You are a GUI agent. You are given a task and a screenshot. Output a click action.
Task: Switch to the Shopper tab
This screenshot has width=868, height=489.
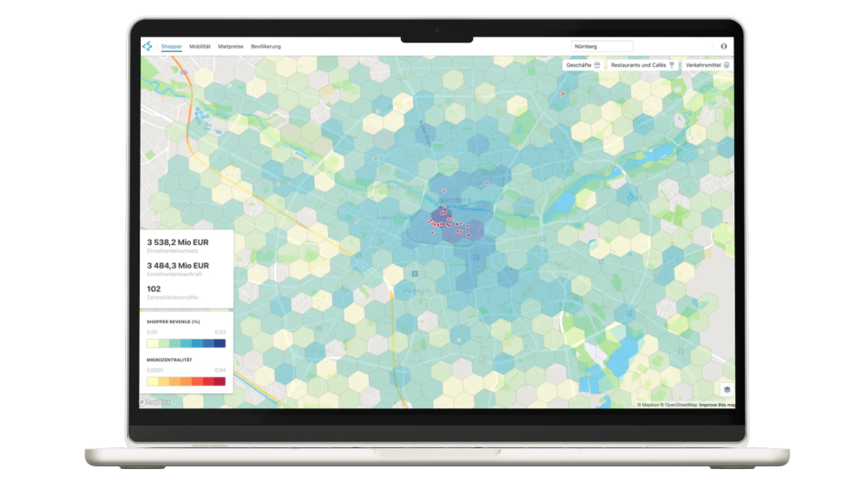(172, 47)
